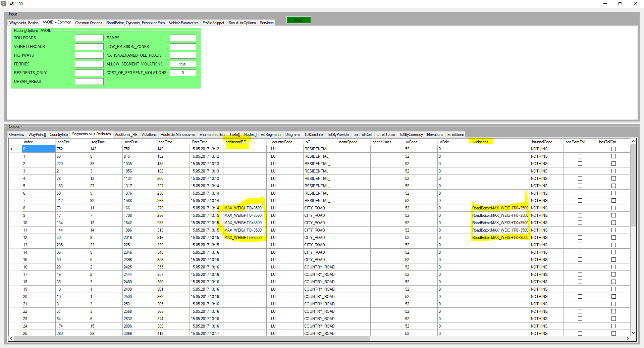
Task: Select the TollCostInfo tab
Action: point(313,135)
